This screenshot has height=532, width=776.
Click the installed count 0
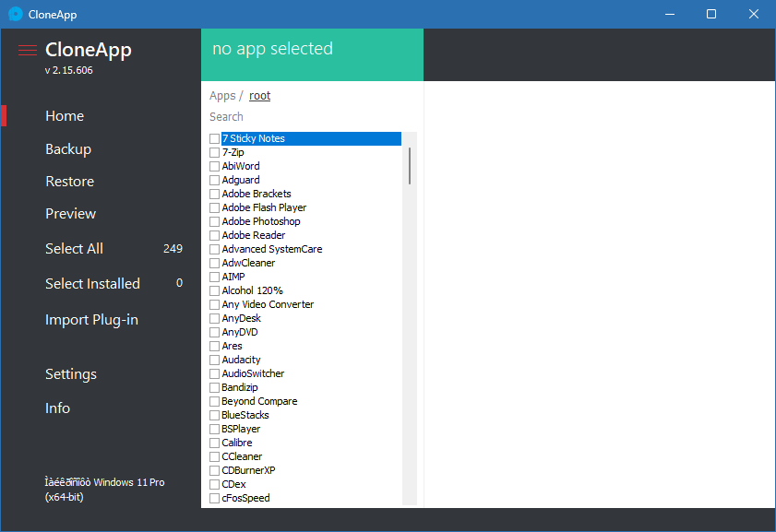pos(179,283)
